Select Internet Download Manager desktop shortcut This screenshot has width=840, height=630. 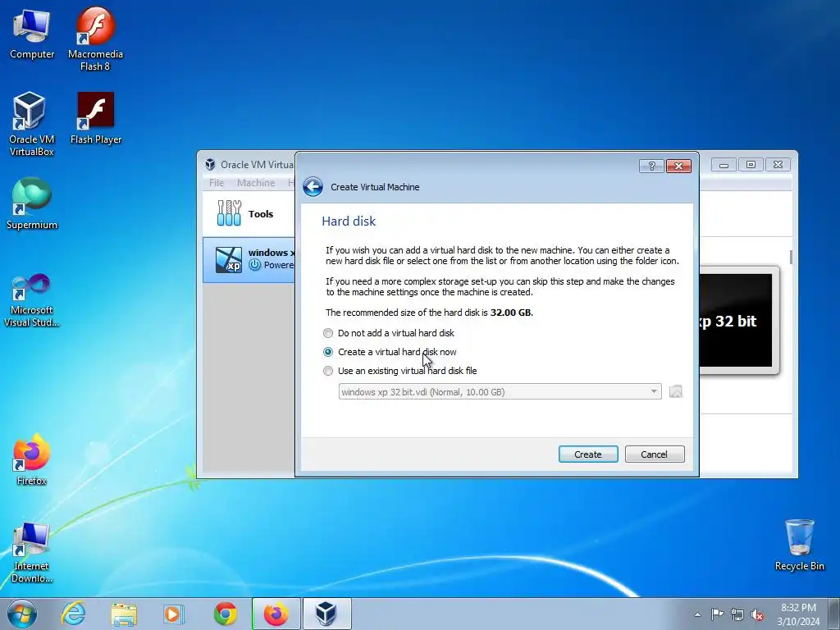[32, 553]
